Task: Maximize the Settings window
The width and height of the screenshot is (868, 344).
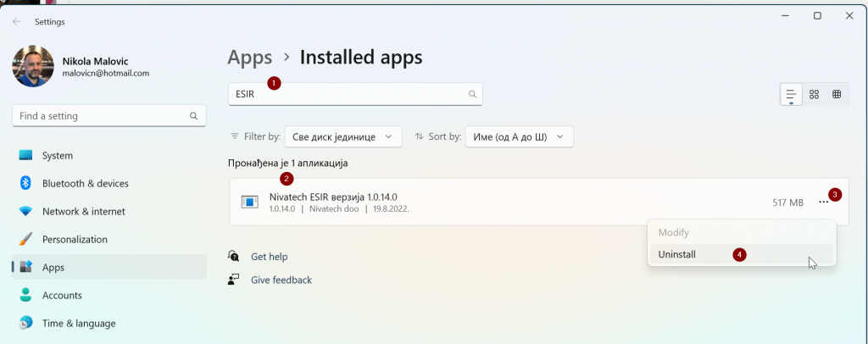Action: click(817, 16)
